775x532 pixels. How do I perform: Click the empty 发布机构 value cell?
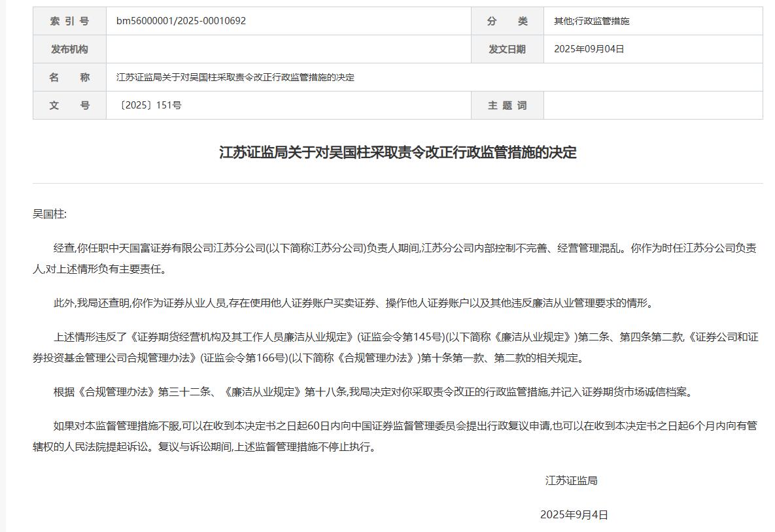click(288, 49)
